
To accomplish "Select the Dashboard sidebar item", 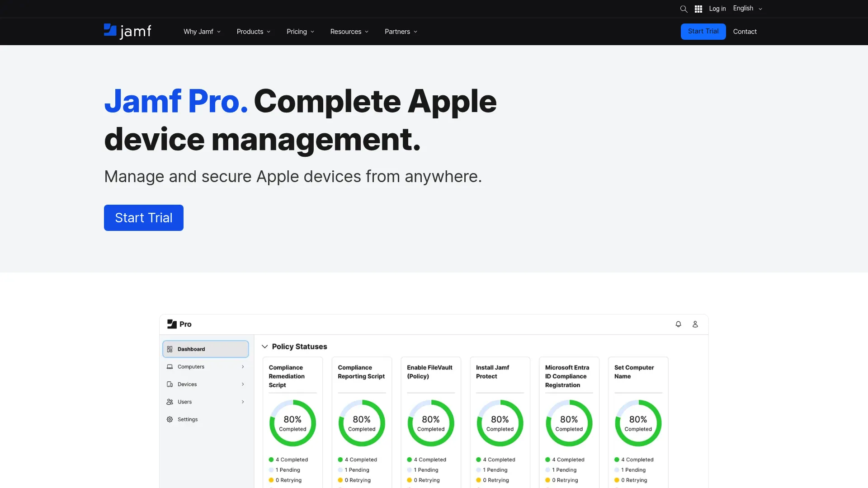I will click(206, 349).
